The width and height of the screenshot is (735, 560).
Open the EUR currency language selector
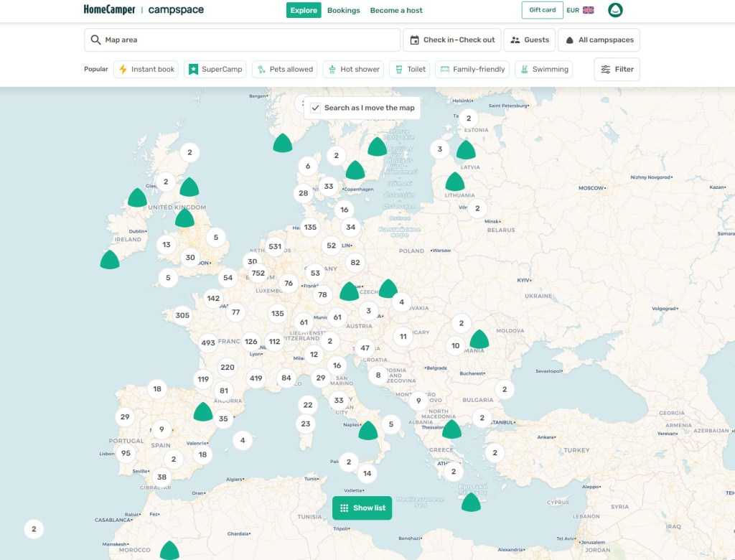pyautogui.click(x=580, y=10)
